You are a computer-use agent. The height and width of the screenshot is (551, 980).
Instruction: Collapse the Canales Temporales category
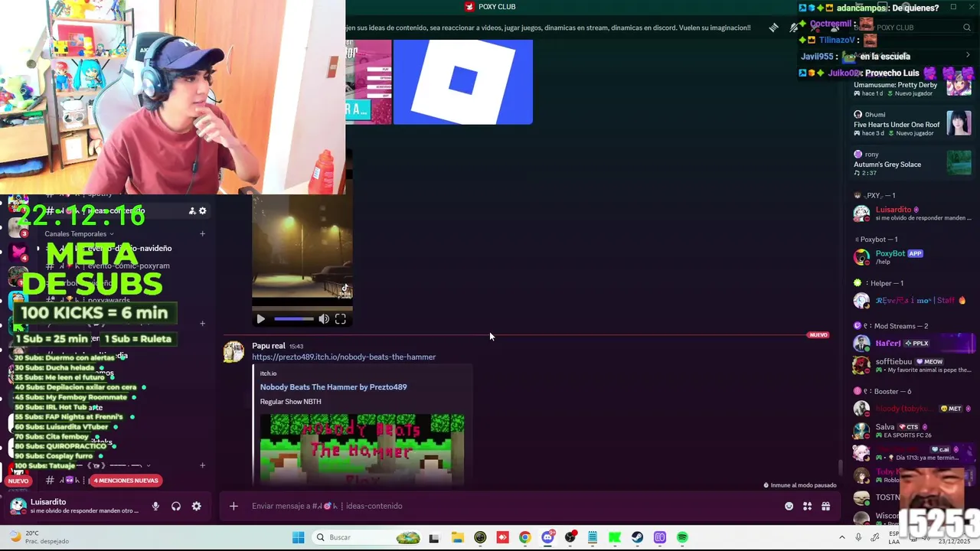pyautogui.click(x=79, y=233)
